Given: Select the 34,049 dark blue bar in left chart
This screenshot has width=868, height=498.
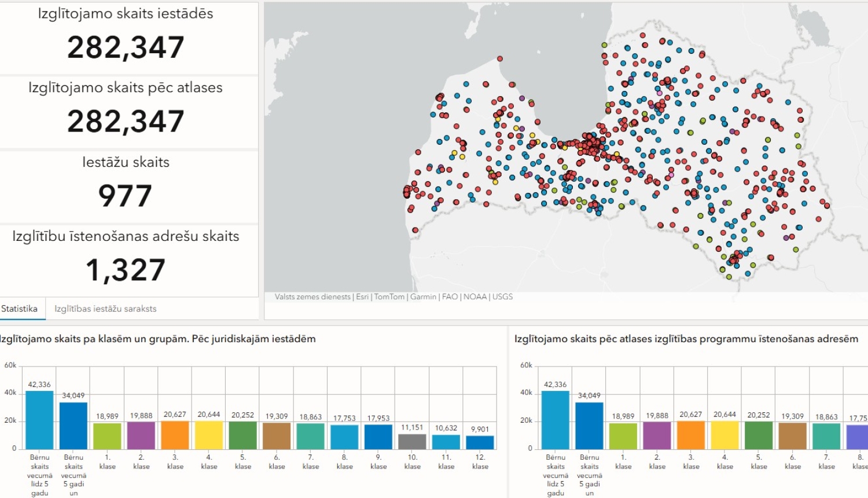Looking at the screenshot, I should pos(73,426).
